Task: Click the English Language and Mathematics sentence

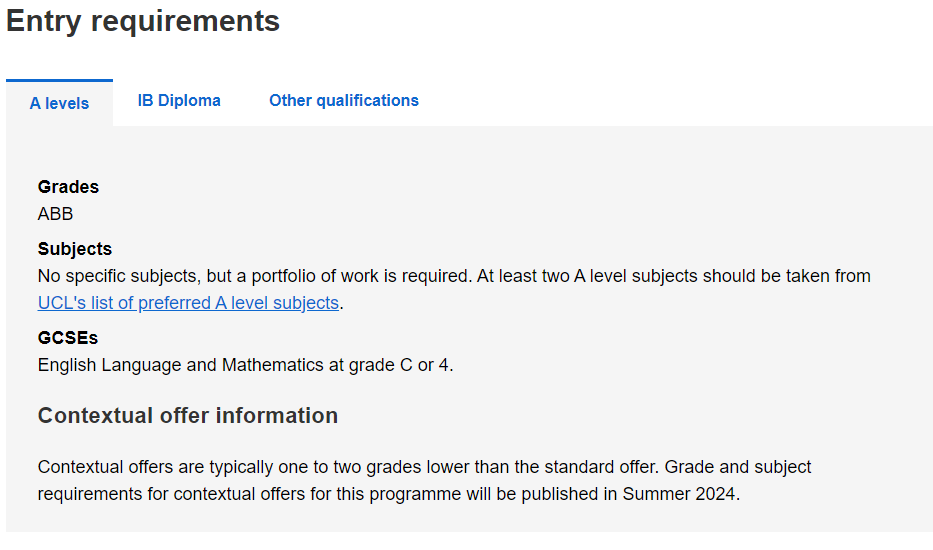Action: click(x=246, y=365)
